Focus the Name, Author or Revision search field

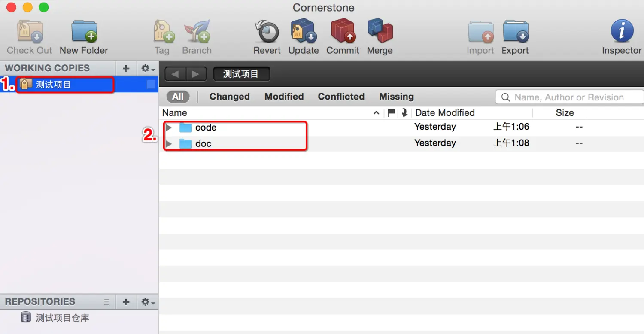click(x=570, y=97)
